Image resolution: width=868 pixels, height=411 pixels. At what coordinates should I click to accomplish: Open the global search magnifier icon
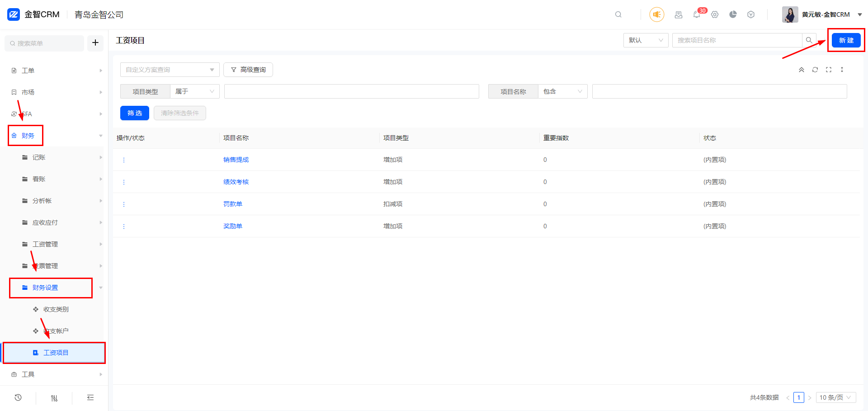[x=618, y=14]
